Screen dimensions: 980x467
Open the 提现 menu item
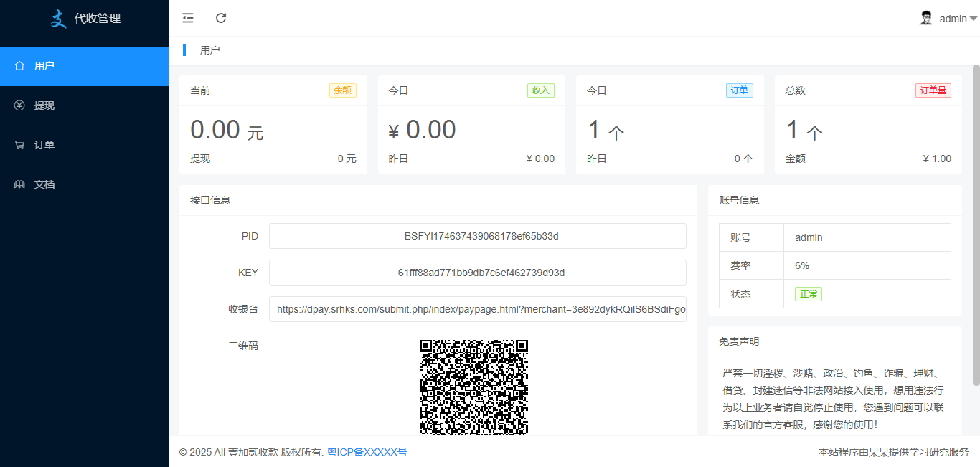click(44, 105)
